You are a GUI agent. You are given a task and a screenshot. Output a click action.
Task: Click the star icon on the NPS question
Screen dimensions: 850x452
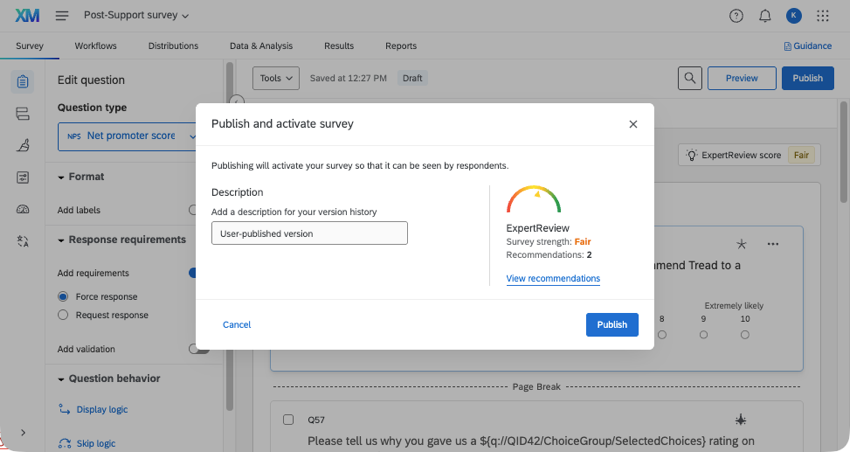(x=741, y=244)
